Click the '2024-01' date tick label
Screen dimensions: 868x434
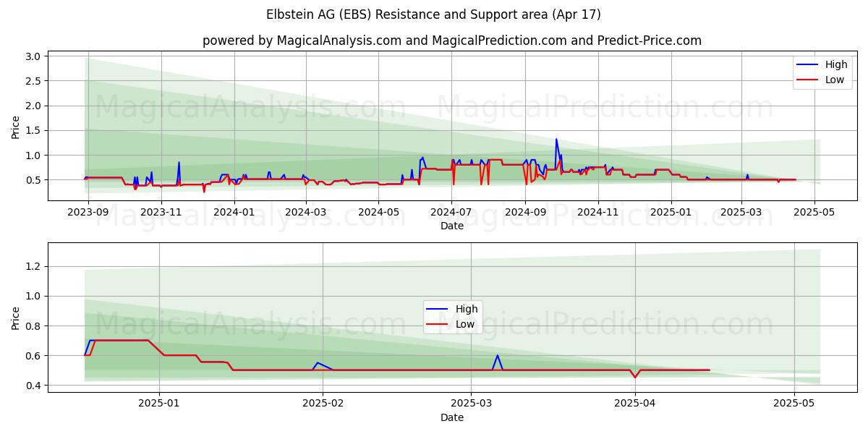click(x=234, y=212)
